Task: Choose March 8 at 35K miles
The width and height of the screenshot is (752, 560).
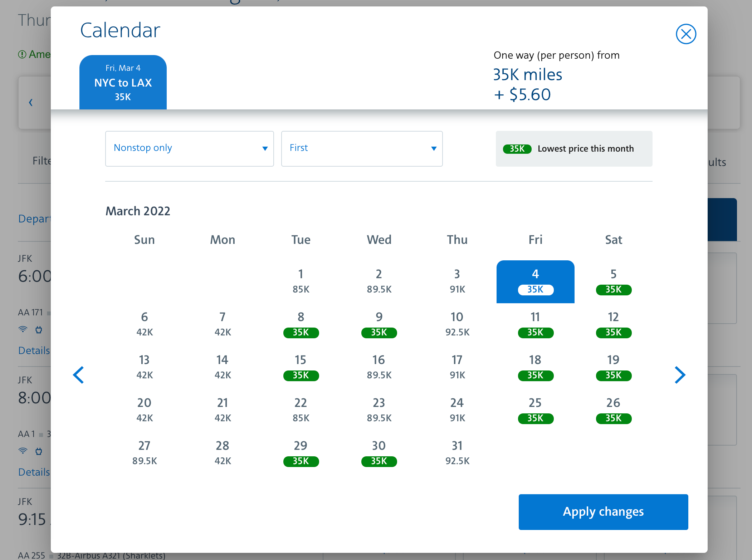Action: 301,324
